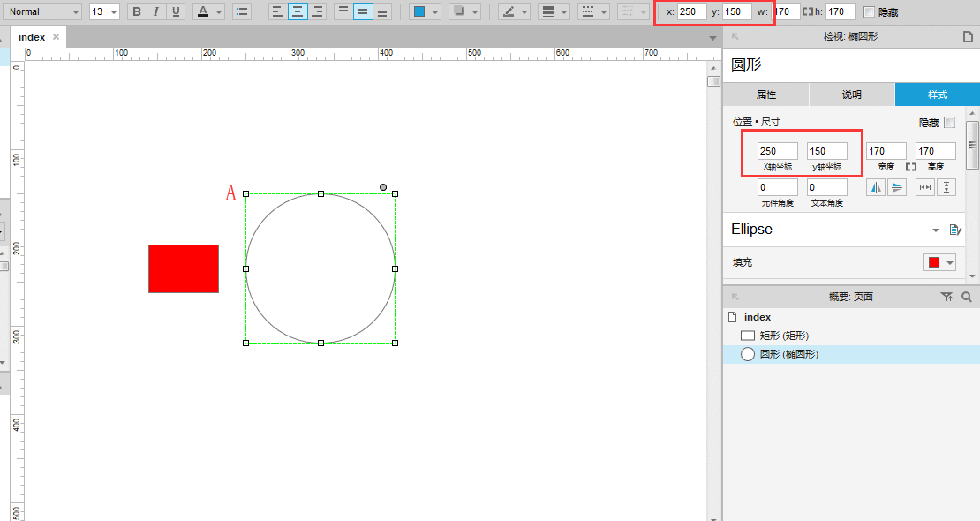
Task: Open page notes icon in inspector header
Action: 968,37
